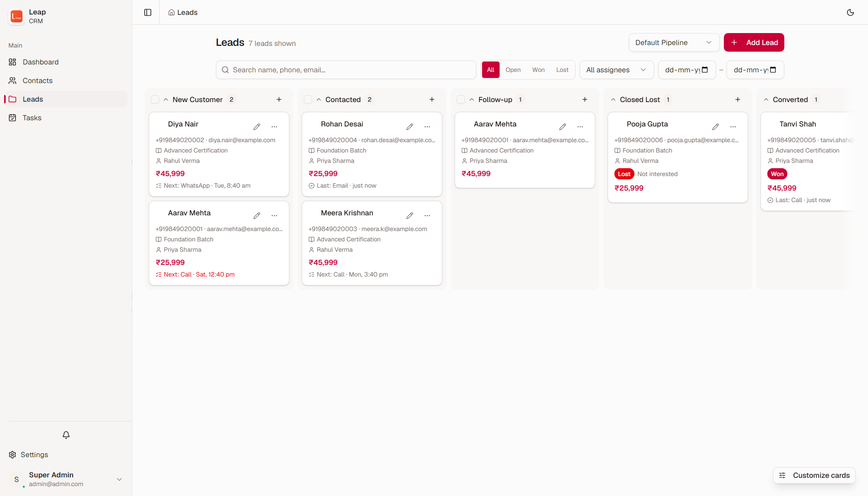Collapse the Converted column
The image size is (868, 496).
pyautogui.click(x=766, y=100)
